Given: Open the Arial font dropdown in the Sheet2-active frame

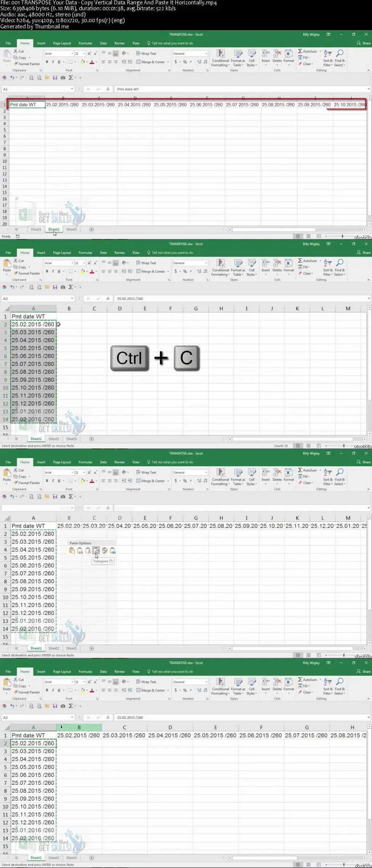Looking at the screenshot, I should [72, 53].
